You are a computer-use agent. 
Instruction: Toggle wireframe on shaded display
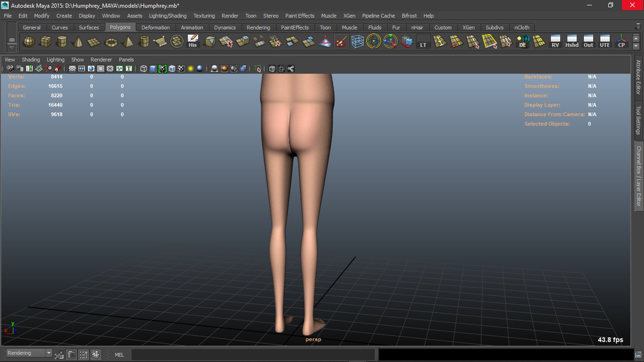(x=172, y=69)
